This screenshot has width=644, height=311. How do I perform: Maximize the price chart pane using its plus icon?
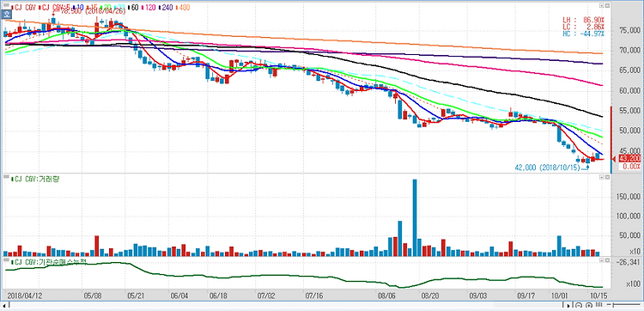coord(602,6)
